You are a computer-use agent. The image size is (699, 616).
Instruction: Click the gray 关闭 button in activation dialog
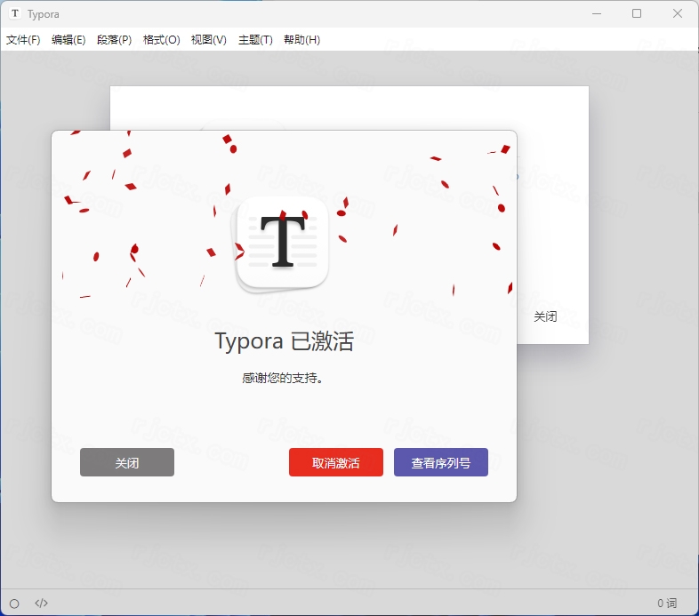(x=127, y=462)
